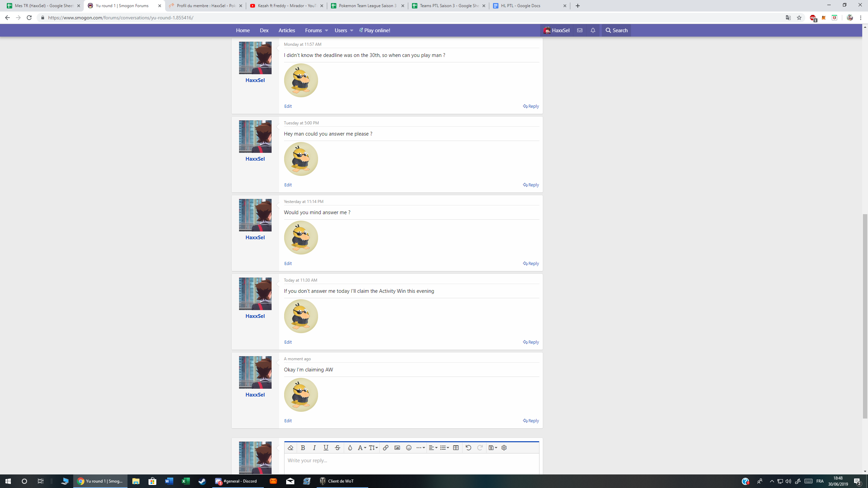Open the inbox envelope icon
Viewport: 868px width, 488px height.
[x=579, y=30]
